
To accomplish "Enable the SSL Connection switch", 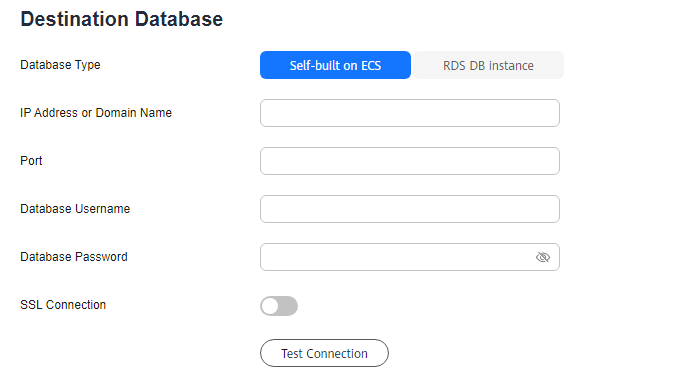I will (x=279, y=306).
